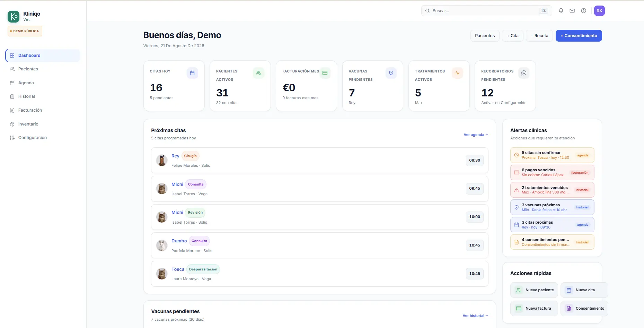This screenshot has width=644, height=328.
Task: Click the Buscar search field
Action: (486, 11)
